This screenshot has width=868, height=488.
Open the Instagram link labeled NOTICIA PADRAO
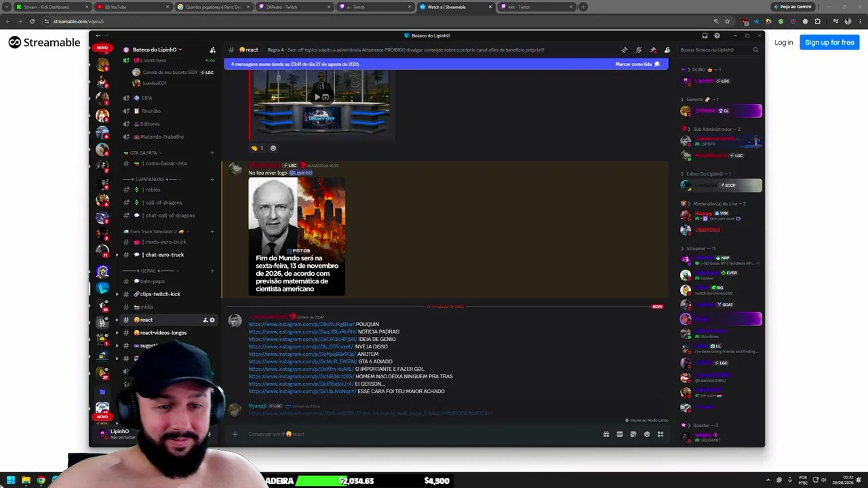pyautogui.click(x=302, y=331)
